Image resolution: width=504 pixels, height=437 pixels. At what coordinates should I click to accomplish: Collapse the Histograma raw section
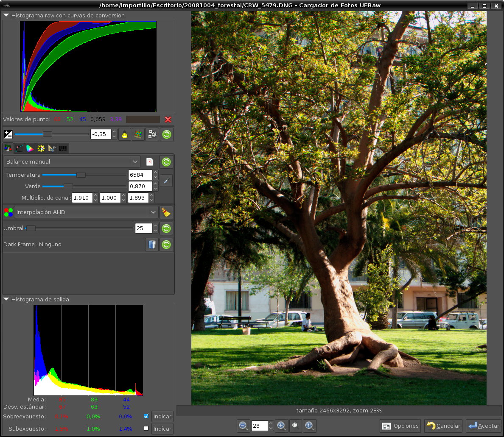coord(6,15)
